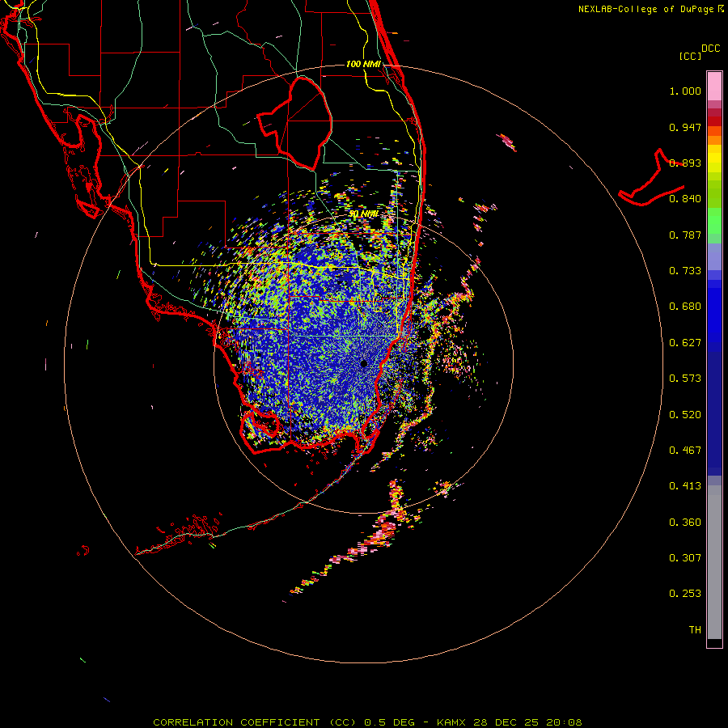Click the NEXLAB-College of DuPage label
The height and width of the screenshot is (728, 728).
pos(647,9)
